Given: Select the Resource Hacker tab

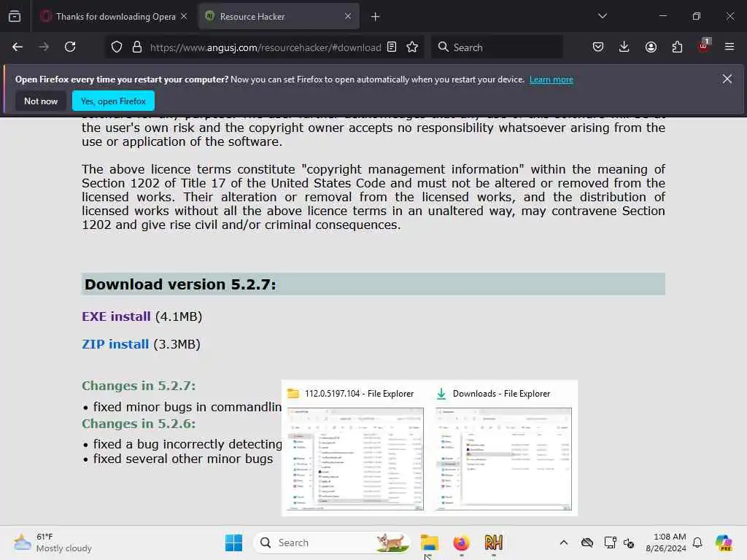Looking at the screenshot, I should click(279, 17).
